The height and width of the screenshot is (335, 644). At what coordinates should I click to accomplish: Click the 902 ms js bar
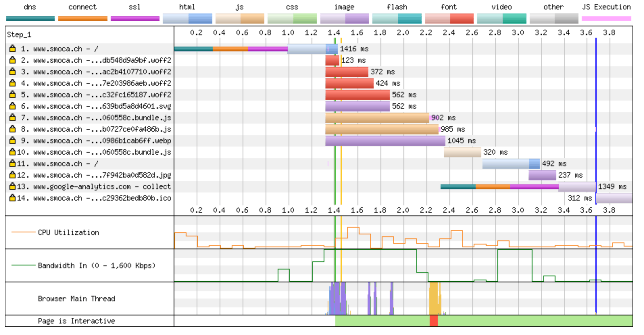(377, 118)
